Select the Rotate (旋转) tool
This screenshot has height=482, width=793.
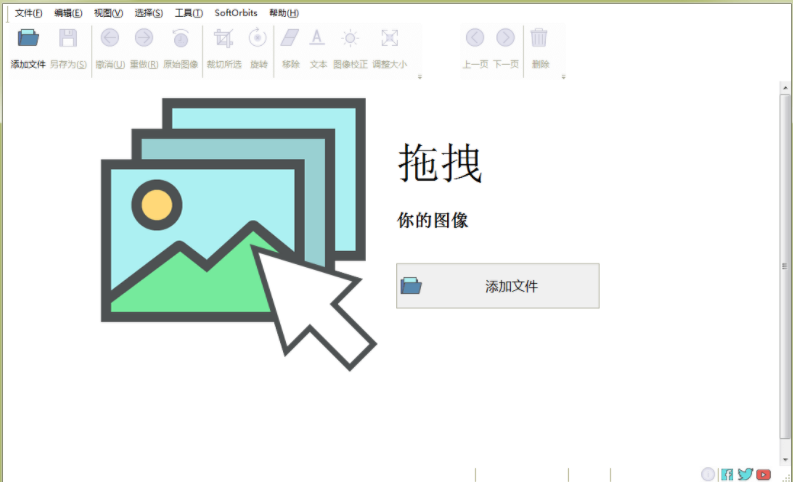pos(258,38)
